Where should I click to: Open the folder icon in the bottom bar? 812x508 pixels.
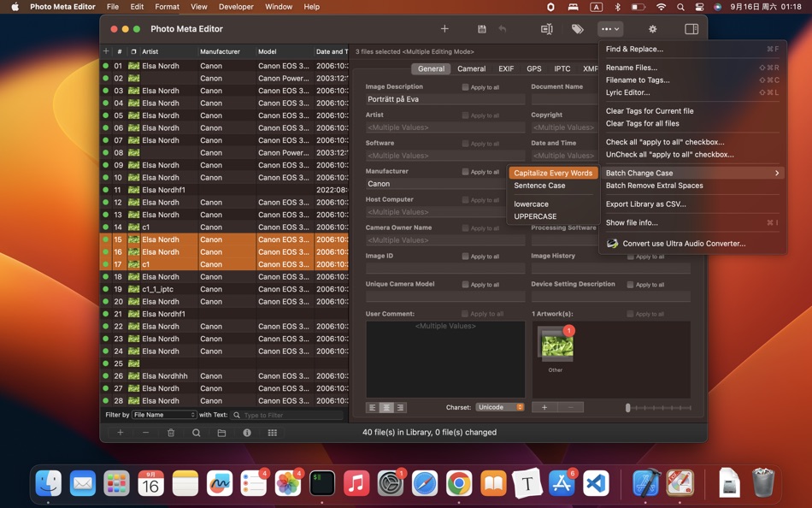pyautogui.click(x=221, y=433)
